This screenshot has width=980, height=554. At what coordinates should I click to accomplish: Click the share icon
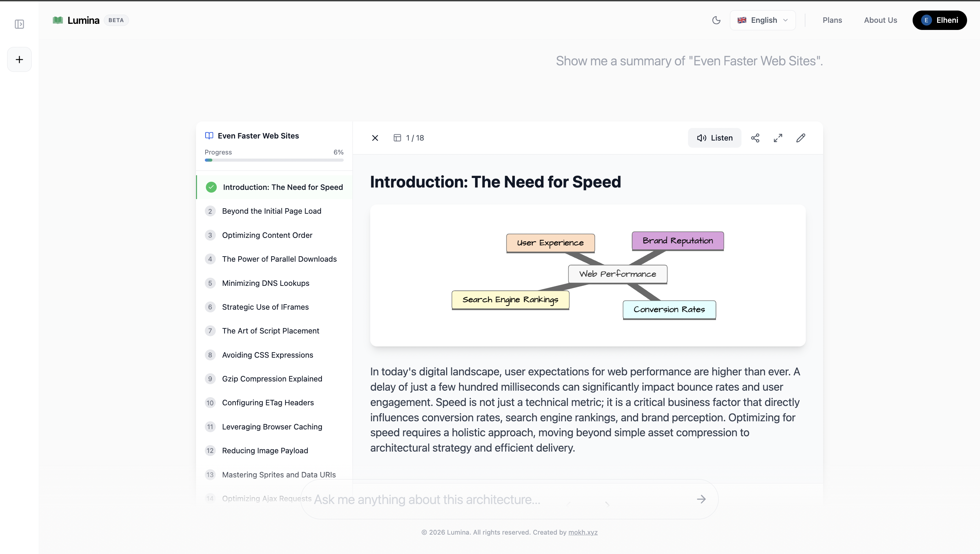coord(755,138)
